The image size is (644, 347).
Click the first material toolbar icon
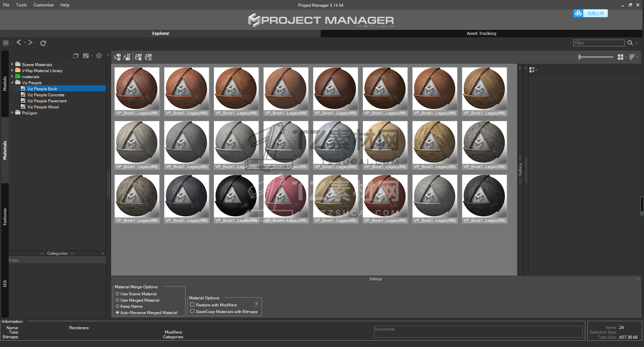click(117, 57)
